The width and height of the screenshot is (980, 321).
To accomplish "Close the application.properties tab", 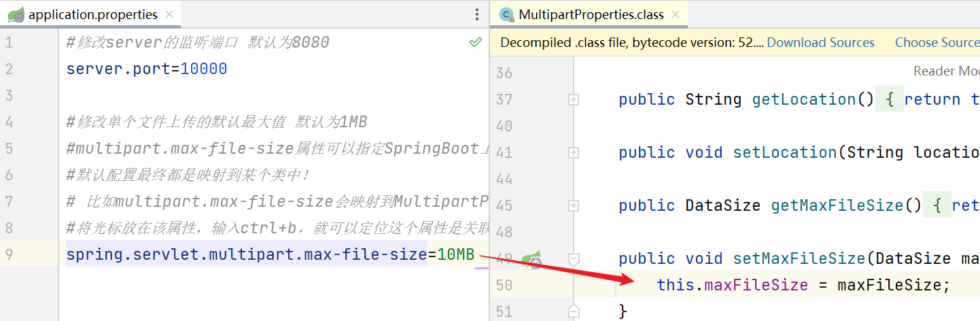I will pyautogui.click(x=169, y=14).
